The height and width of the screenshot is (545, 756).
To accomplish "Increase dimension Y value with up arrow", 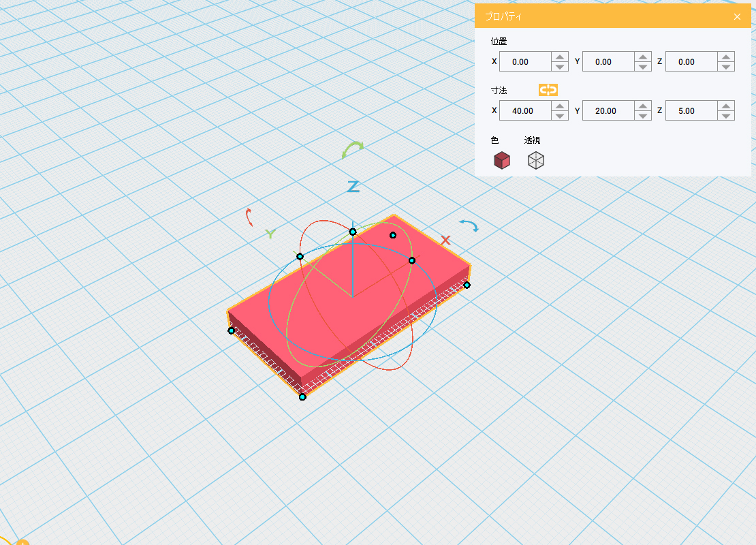I will click(x=643, y=106).
